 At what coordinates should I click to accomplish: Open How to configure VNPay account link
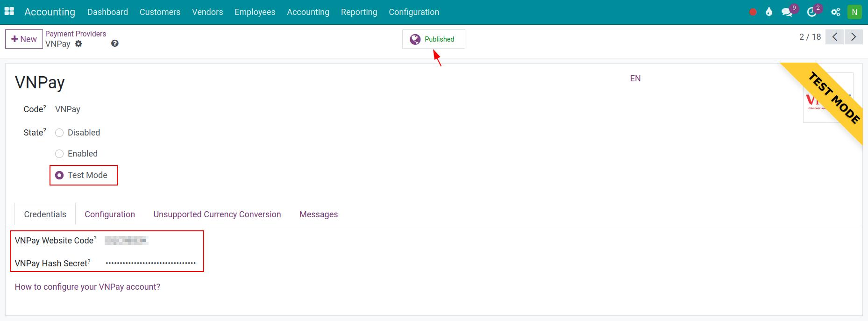click(x=87, y=287)
